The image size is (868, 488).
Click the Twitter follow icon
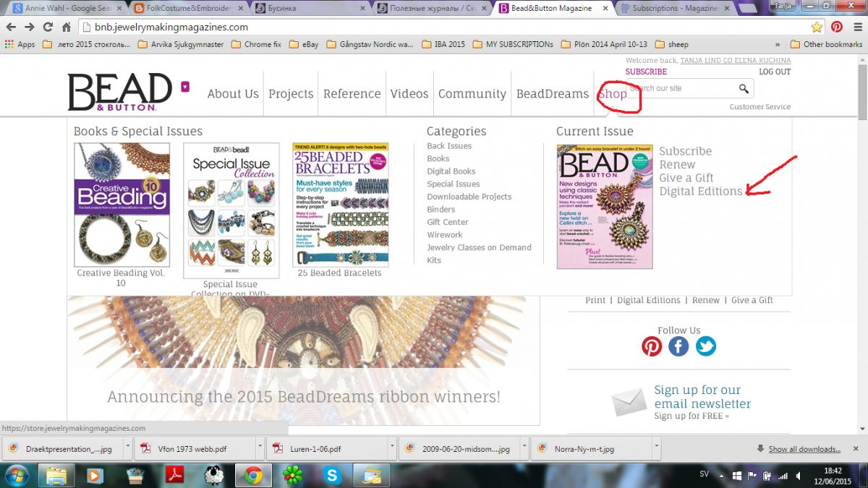[706, 346]
